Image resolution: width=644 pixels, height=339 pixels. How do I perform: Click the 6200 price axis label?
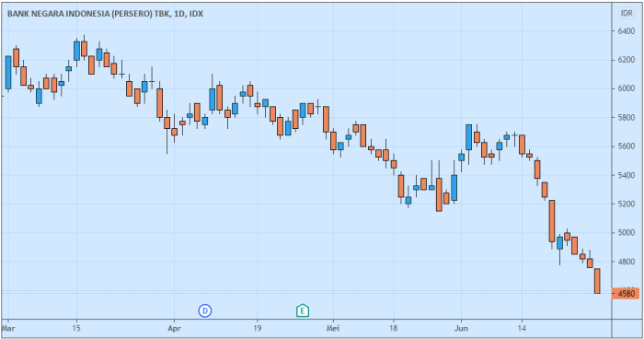(626, 60)
